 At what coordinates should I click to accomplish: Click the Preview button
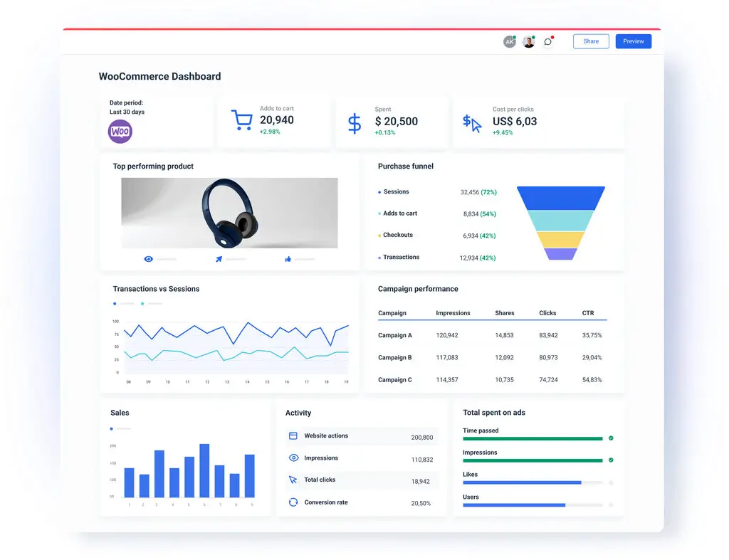tap(633, 41)
